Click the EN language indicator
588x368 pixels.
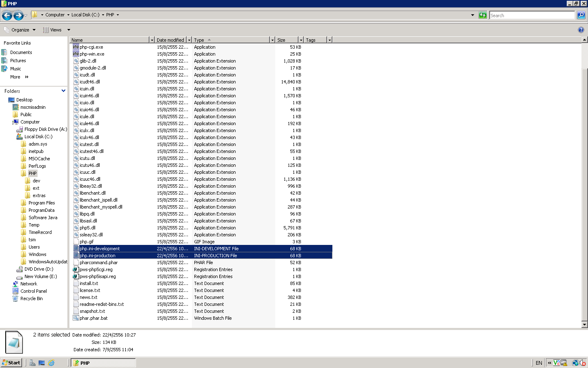coord(539,363)
